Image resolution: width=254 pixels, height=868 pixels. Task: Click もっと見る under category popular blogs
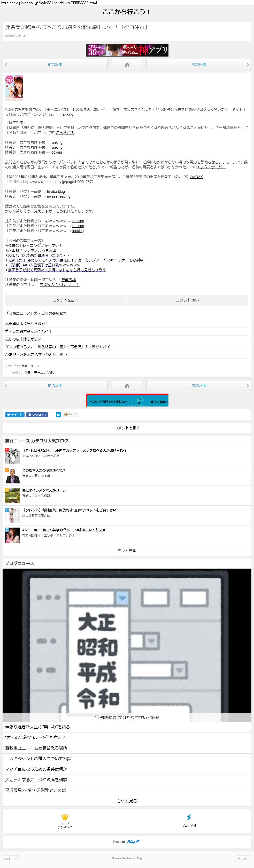(x=127, y=551)
